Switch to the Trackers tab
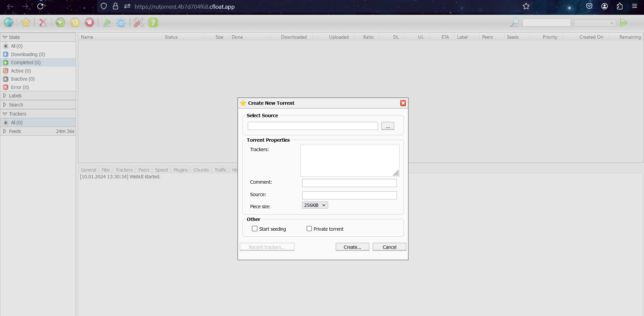This screenshot has width=644, height=316. pyautogui.click(x=124, y=170)
